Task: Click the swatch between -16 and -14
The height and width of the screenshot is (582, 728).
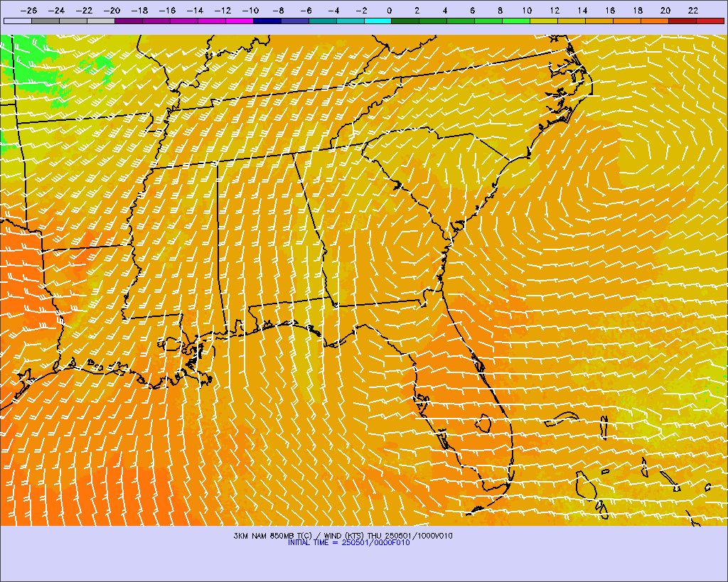Action: coord(184,21)
